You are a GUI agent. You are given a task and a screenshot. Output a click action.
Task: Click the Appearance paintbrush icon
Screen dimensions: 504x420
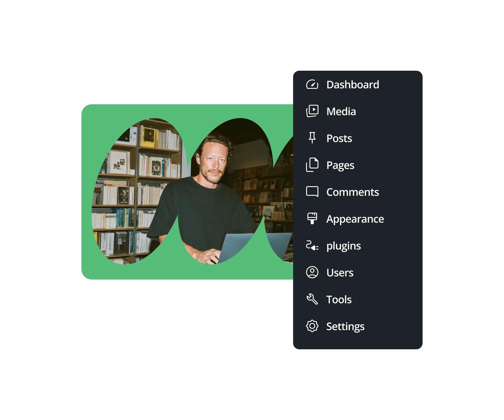coord(312,219)
